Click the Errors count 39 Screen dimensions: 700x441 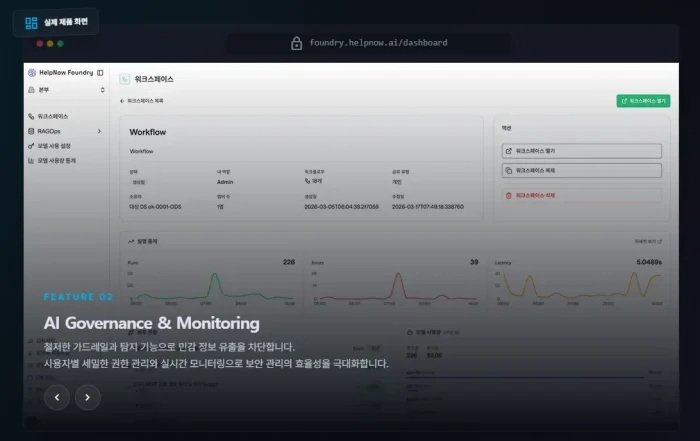474,262
